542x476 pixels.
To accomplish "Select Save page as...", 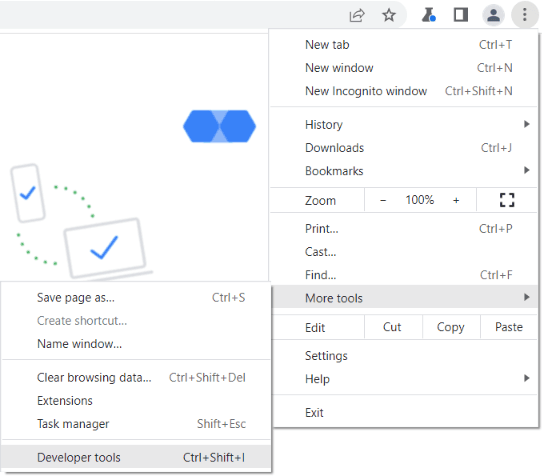I will (x=136, y=298).
